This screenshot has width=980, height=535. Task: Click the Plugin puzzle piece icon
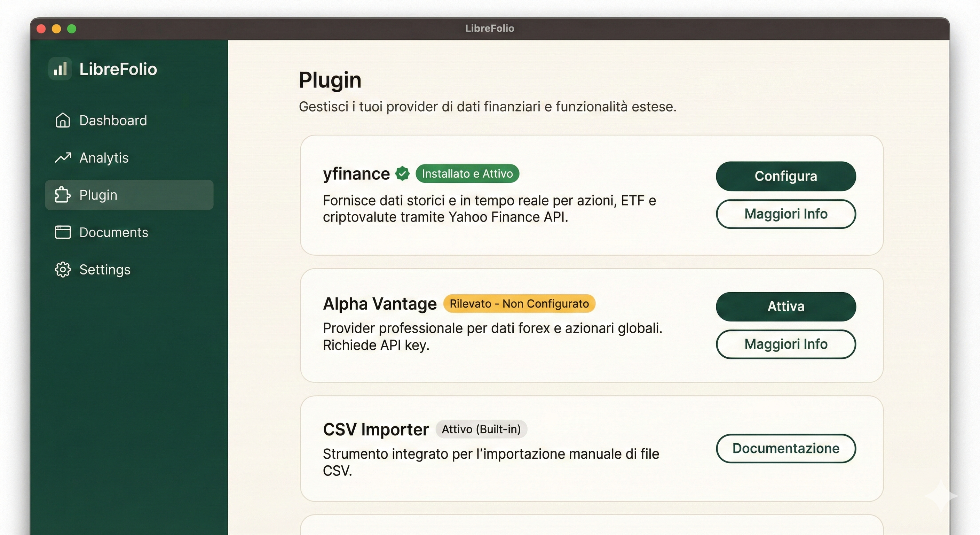click(x=63, y=195)
